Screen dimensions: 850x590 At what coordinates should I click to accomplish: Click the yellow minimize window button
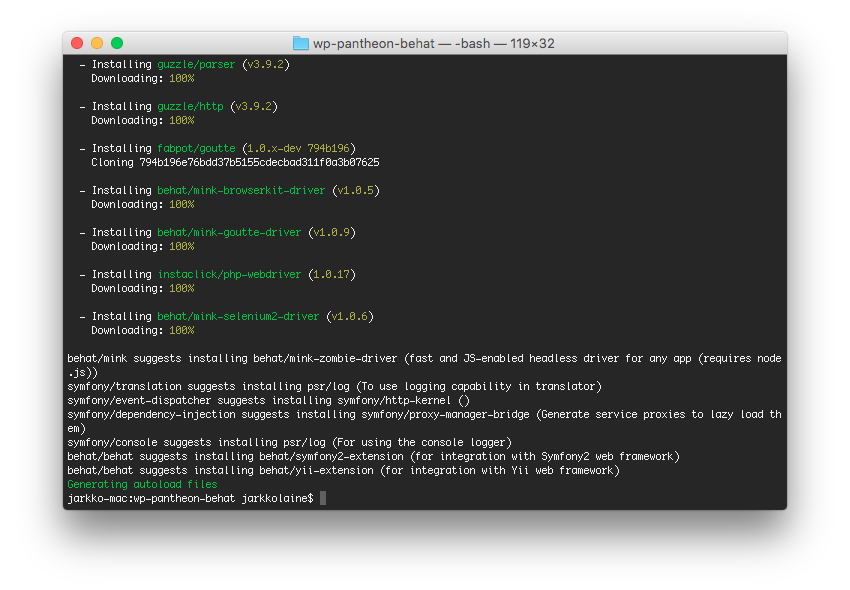(x=97, y=43)
